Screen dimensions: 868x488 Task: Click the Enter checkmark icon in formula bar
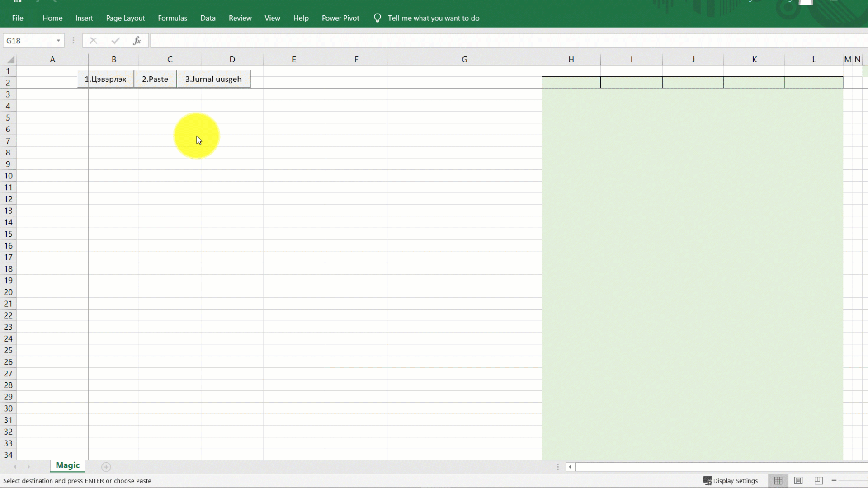(x=115, y=41)
